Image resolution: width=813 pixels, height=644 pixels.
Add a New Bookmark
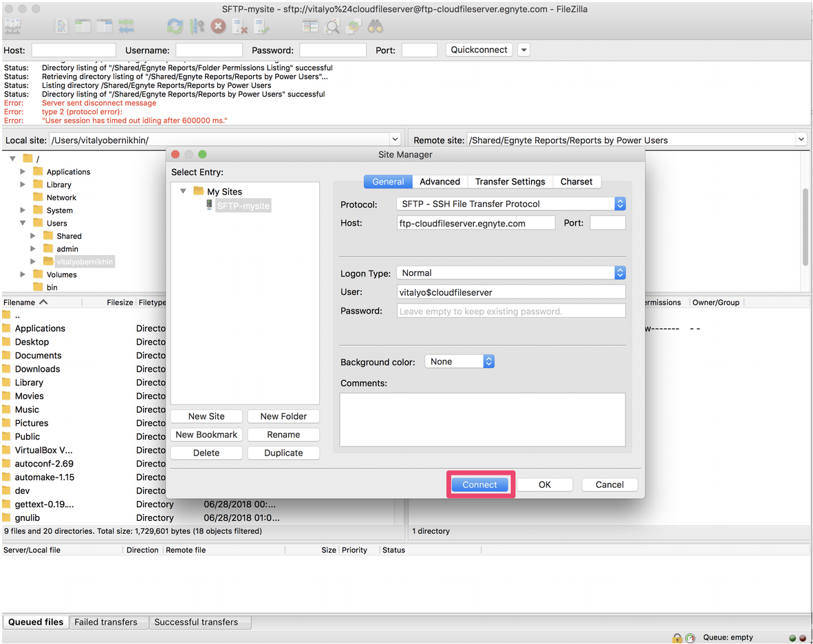(206, 435)
